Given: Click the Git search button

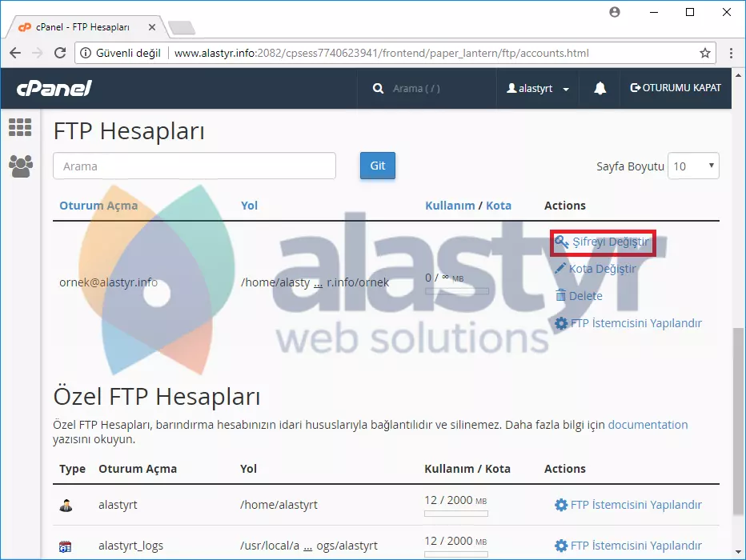Looking at the screenshot, I should pos(377,166).
